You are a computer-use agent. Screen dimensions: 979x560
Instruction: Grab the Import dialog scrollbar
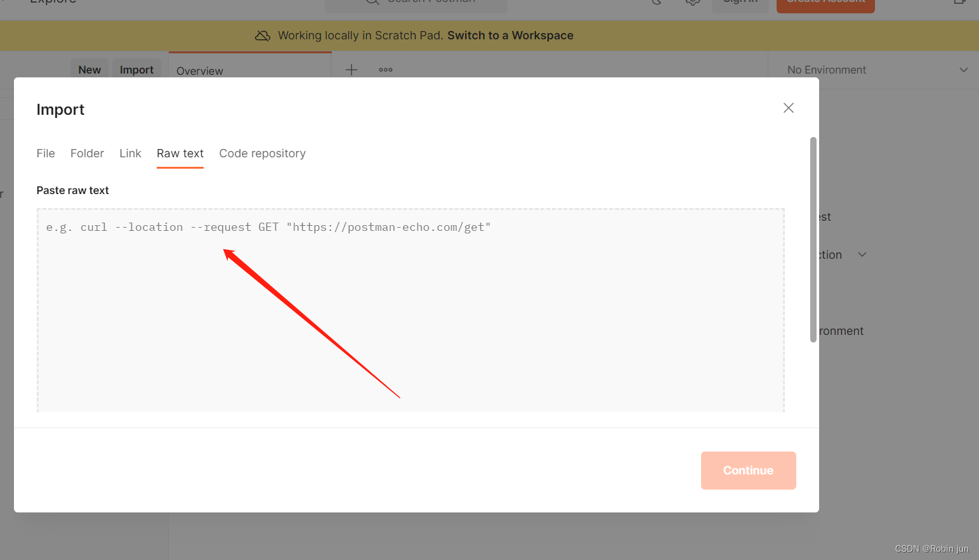click(x=813, y=240)
